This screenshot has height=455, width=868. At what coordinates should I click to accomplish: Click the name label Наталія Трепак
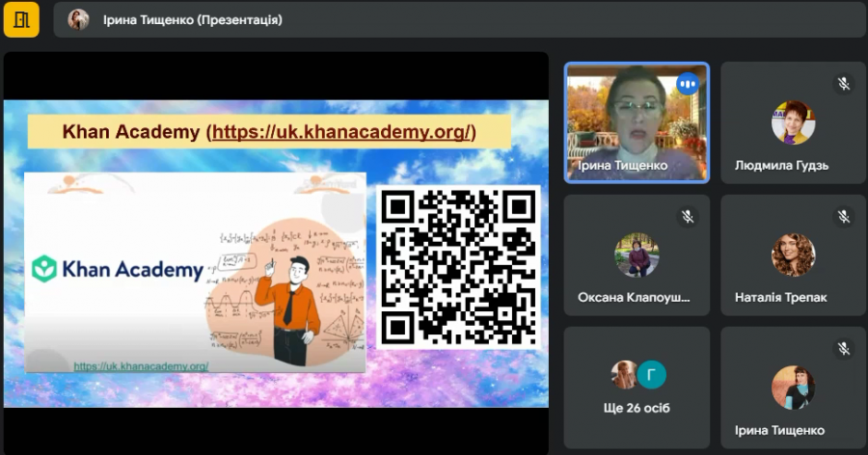(780, 298)
